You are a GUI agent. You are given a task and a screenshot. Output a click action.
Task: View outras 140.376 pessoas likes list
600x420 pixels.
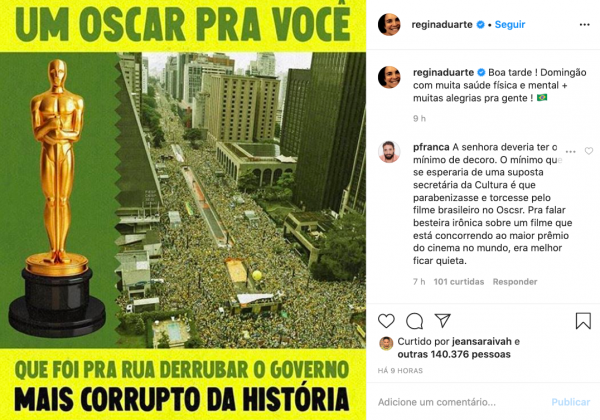pyautogui.click(x=454, y=354)
